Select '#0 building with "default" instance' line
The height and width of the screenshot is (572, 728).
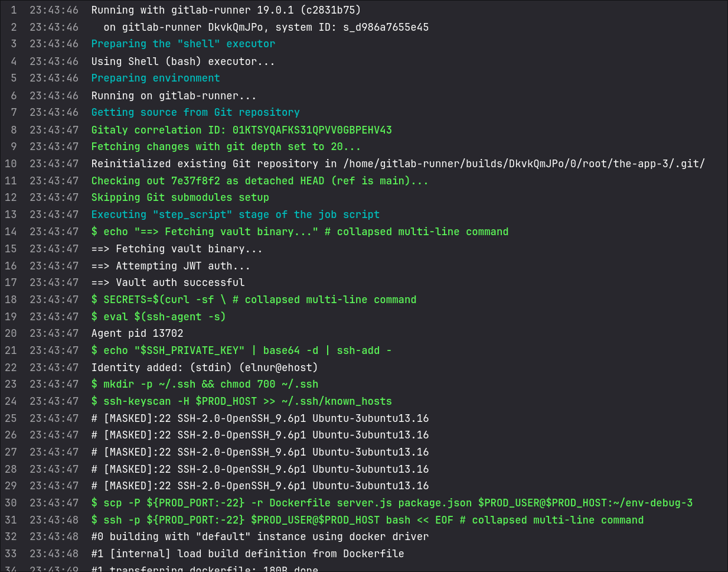coord(260,537)
